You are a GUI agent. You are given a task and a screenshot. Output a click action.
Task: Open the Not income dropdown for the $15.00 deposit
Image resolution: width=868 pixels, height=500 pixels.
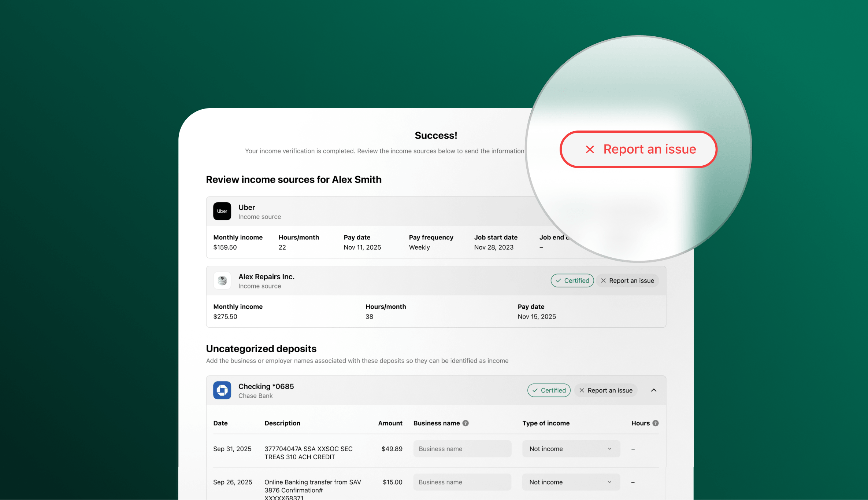pyautogui.click(x=571, y=482)
